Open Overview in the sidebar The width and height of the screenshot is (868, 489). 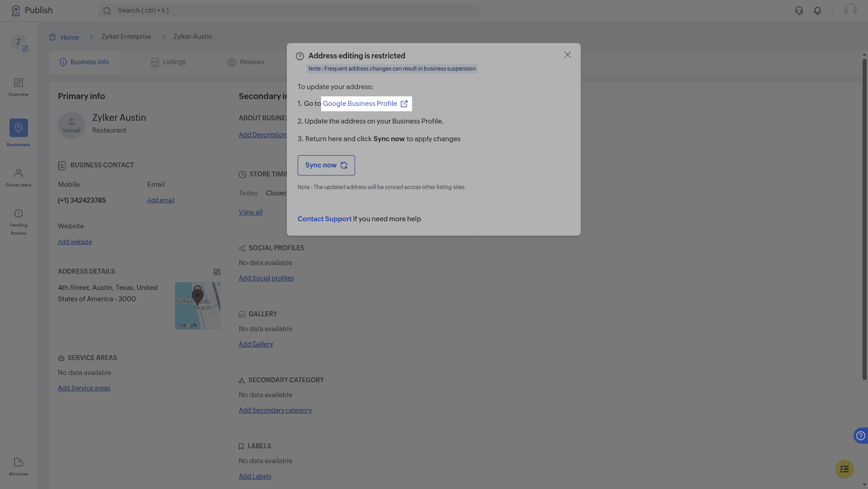coord(19,87)
